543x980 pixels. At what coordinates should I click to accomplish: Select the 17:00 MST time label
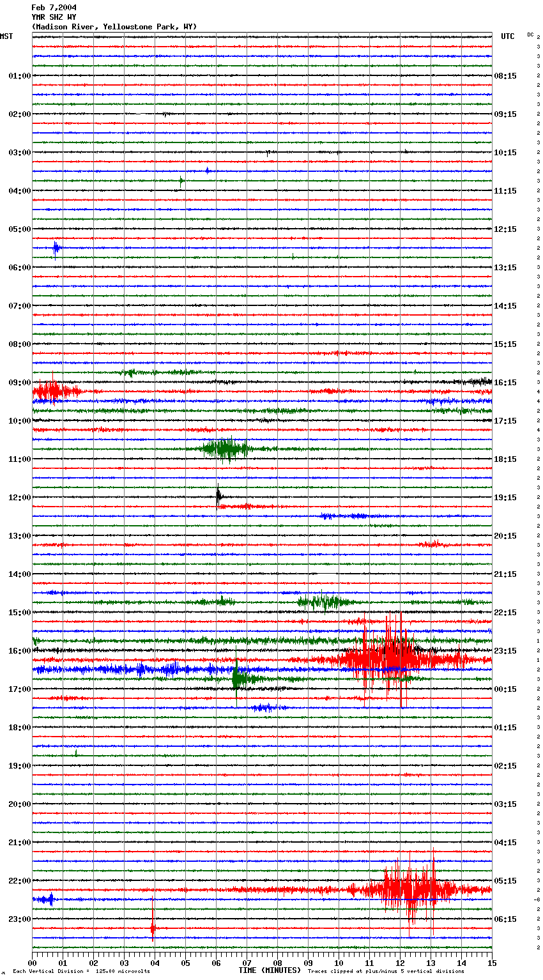(x=20, y=689)
